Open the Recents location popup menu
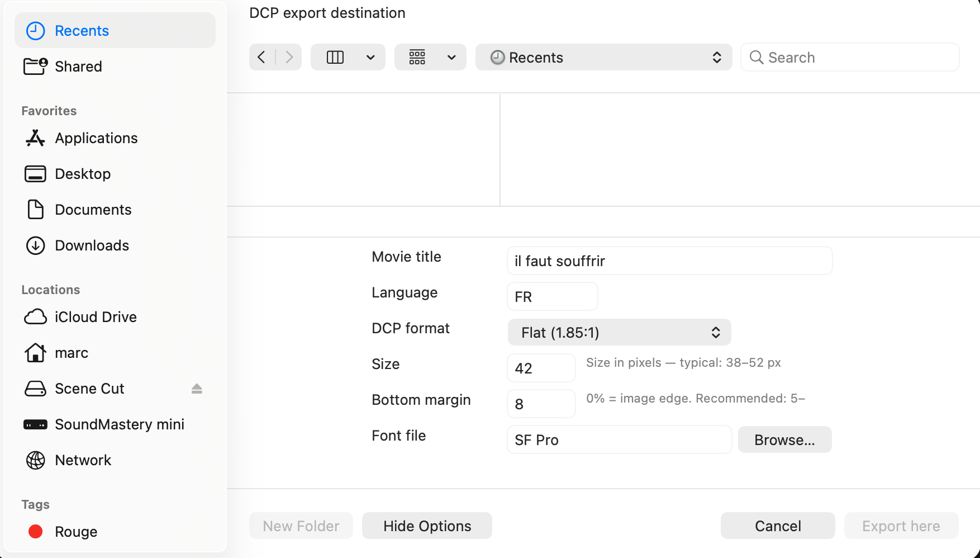The width and height of the screenshot is (980, 558). (603, 57)
